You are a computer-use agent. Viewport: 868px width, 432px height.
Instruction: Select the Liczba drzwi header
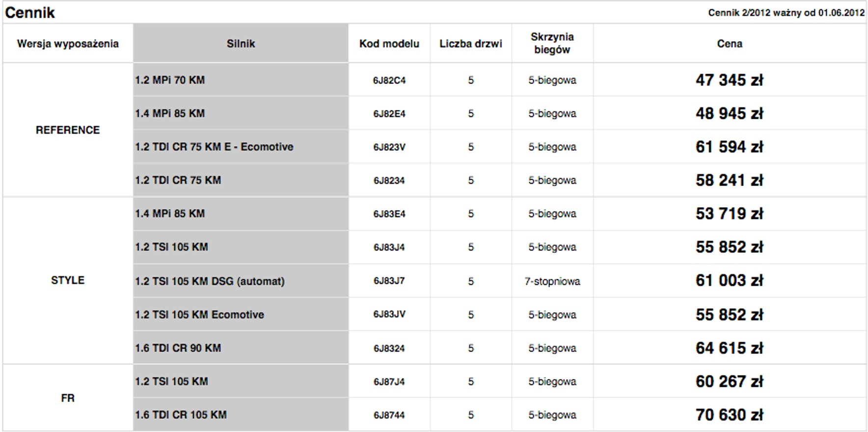tap(471, 44)
